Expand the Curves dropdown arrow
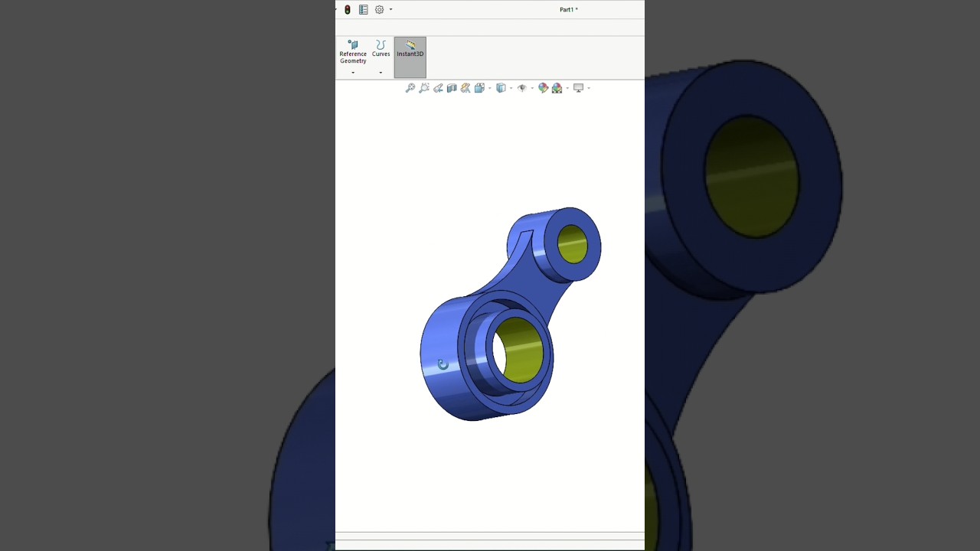Image resolution: width=980 pixels, height=551 pixels. 381,73
